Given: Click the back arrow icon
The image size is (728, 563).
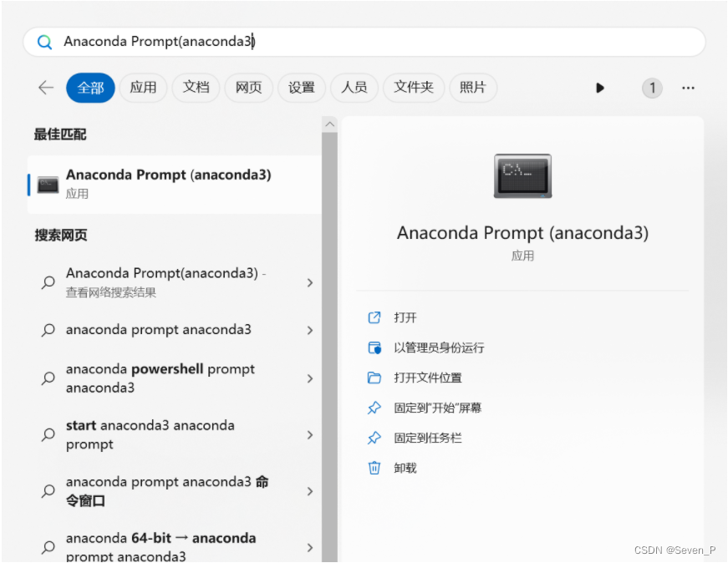Looking at the screenshot, I should click(x=45, y=87).
